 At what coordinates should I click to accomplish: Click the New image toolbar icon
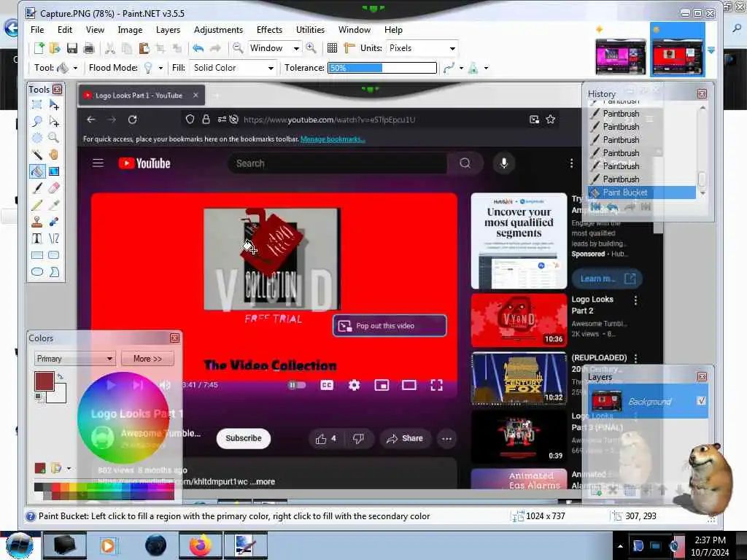point(39,48)
